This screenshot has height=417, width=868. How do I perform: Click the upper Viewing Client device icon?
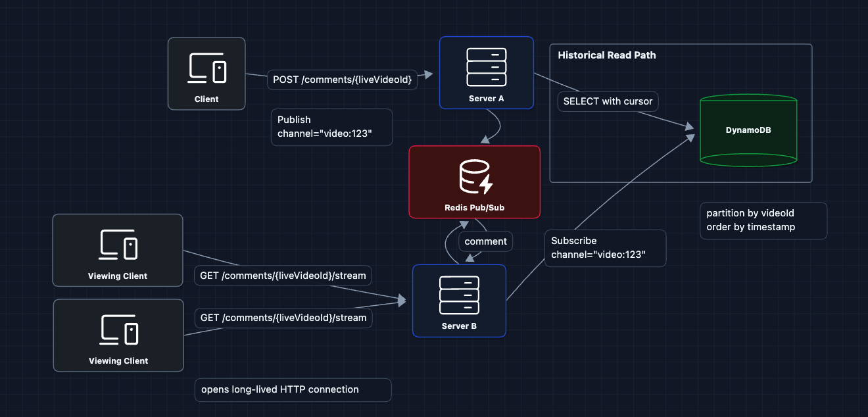[118, 245]
